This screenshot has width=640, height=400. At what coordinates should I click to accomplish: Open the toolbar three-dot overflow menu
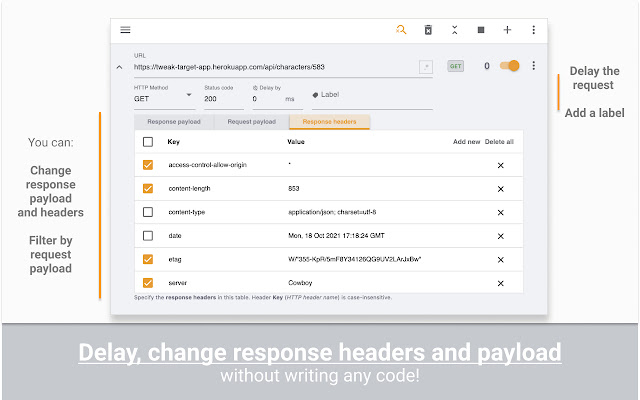point(533,30)
